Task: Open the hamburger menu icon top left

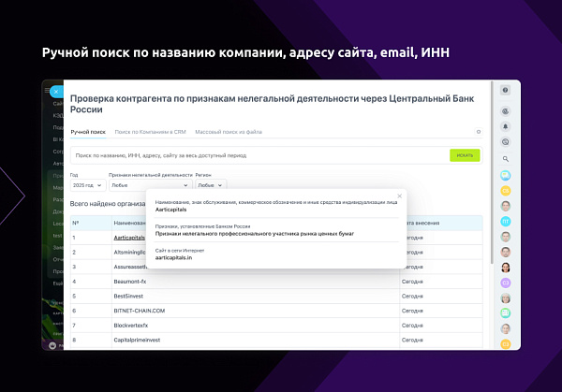Action: 47,90
